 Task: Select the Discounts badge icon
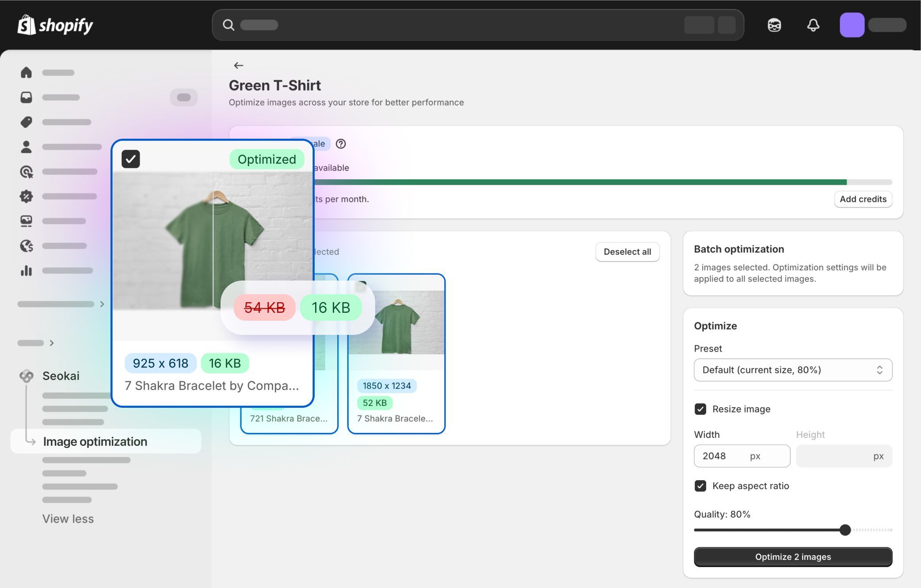click(26, 197)
